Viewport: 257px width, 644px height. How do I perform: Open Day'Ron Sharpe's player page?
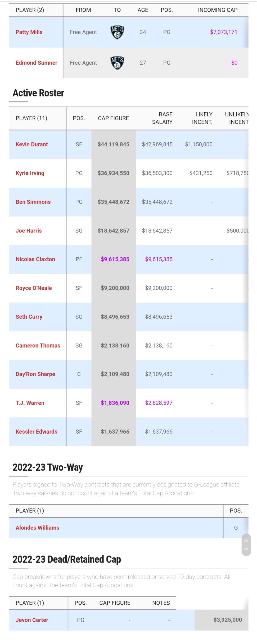coord(35,374)
